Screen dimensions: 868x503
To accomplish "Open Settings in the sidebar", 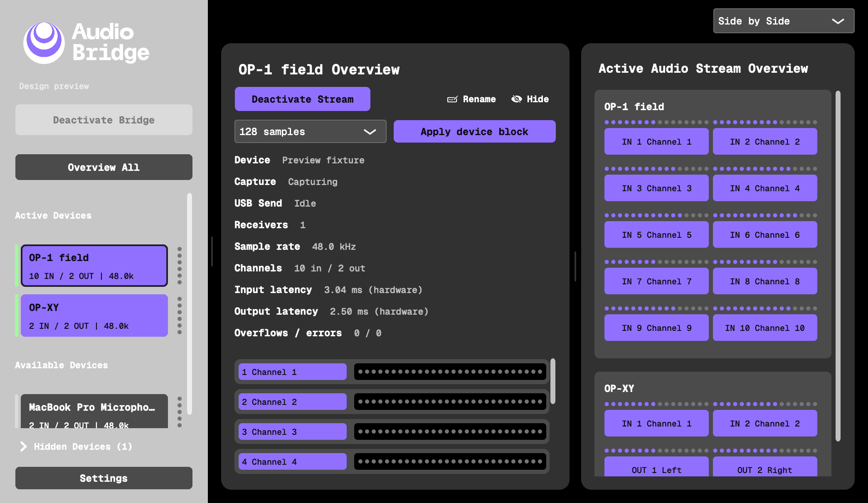I will (x=104, y=478).
